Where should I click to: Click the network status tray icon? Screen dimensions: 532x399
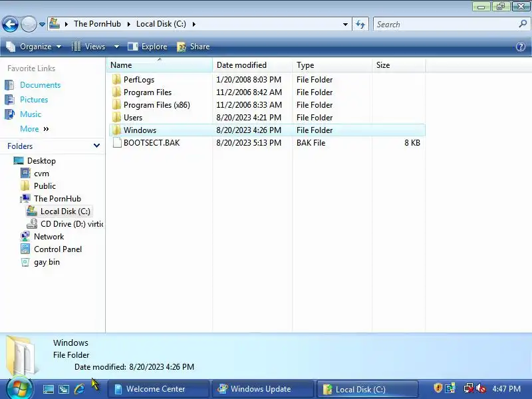[468, 388]
